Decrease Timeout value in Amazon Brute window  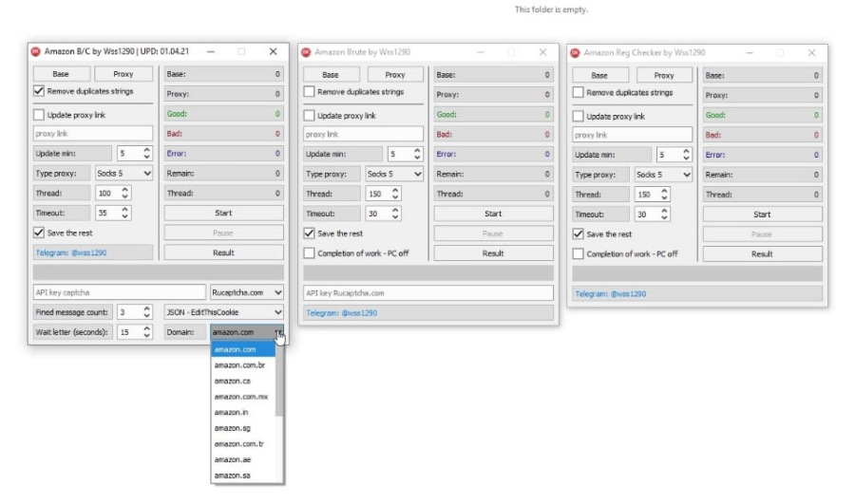point(396,217)
